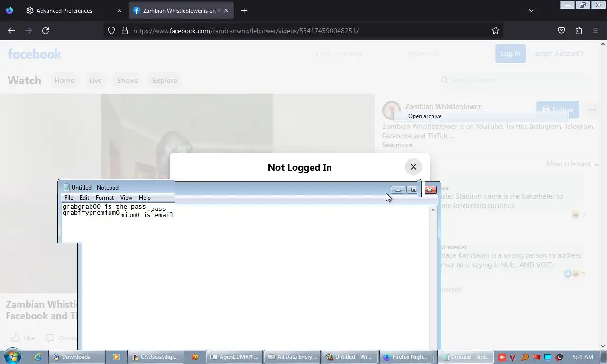This screenshot has height=364, width=607.
Task: Click the red flag tray icon
Action: (536, 357)
